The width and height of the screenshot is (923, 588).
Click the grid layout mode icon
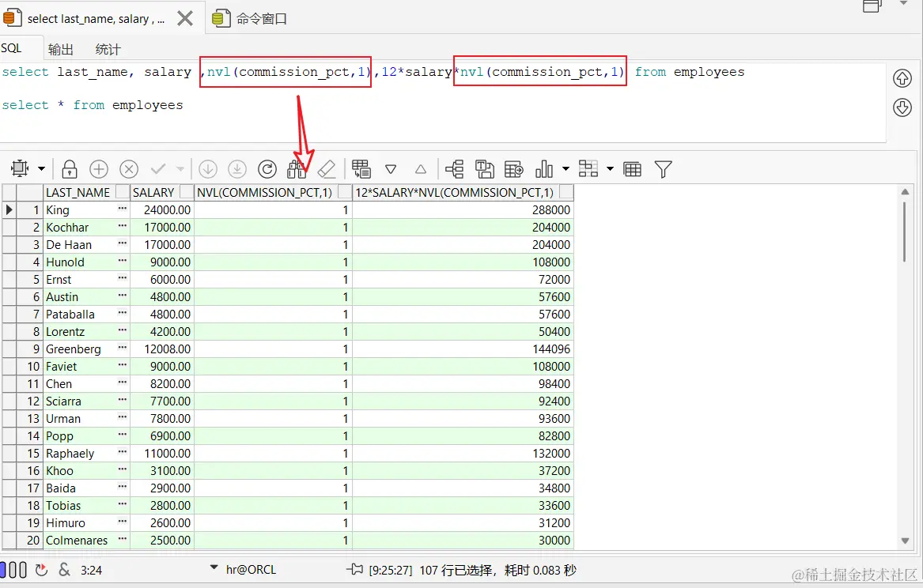588,169
